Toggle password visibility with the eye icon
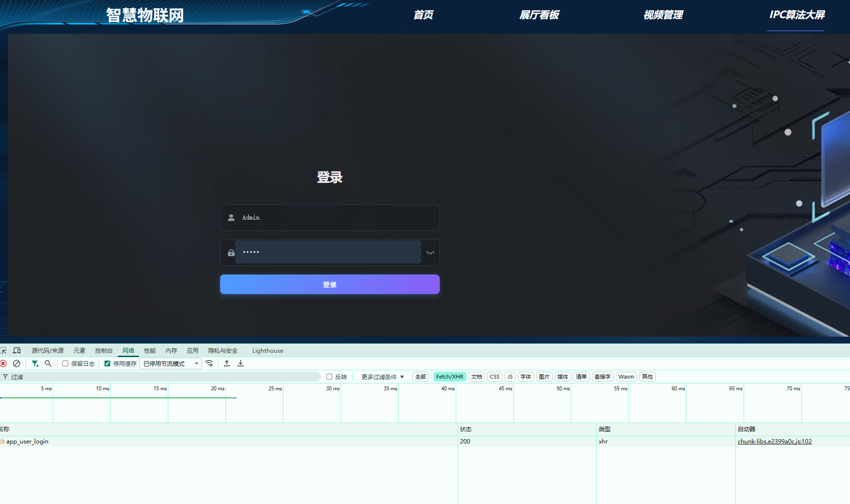The image size is (850, 504). [x=430, y=252]
